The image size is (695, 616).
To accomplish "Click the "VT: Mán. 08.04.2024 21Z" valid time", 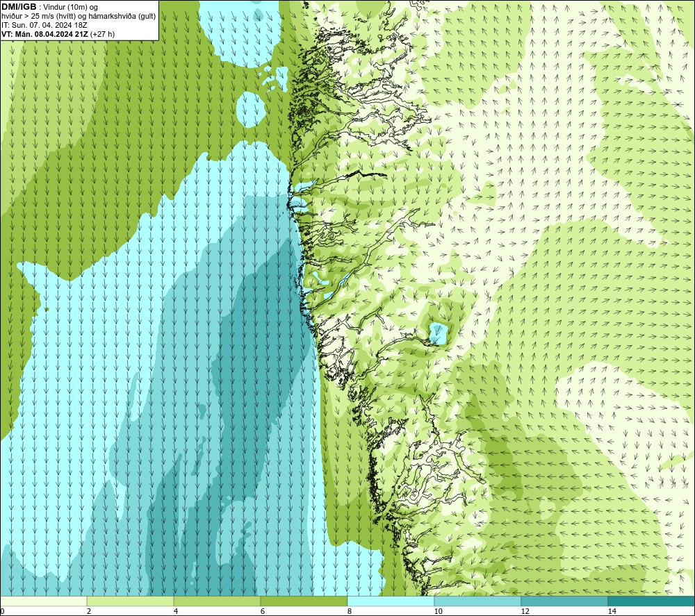I will (44, 34).
